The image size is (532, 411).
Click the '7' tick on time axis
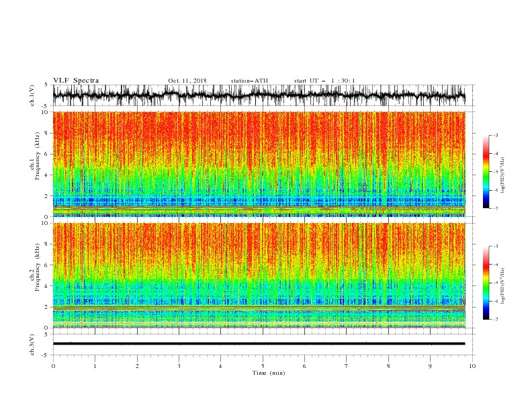pyautogui.click(x=347, y=366)
